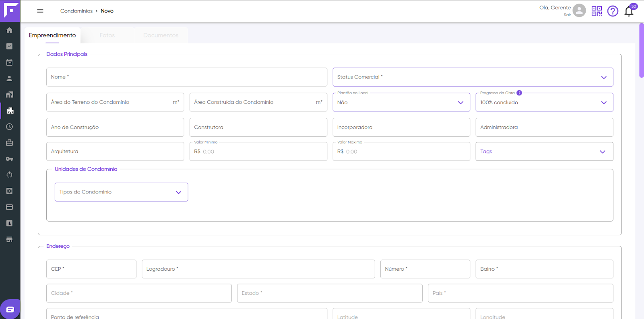
Task: Open the house properties sidebar icon
Action: (x=9, y=95)
